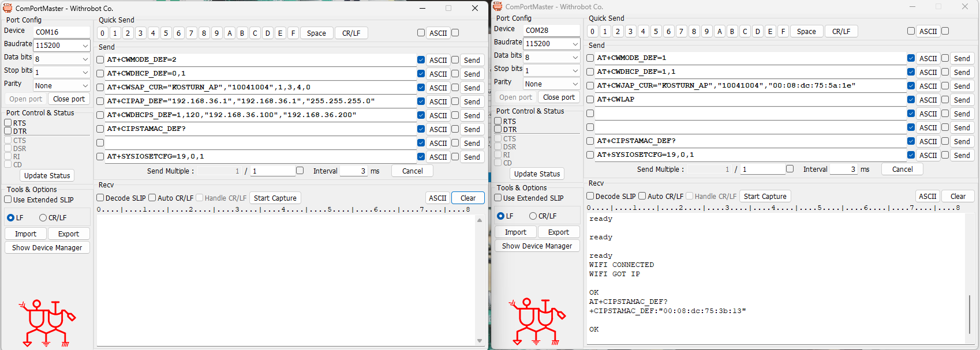Send the AT+CWSAP_CUR command in COM16 window
The height and width of the screenshot is (350, 980).
(472, 88)
